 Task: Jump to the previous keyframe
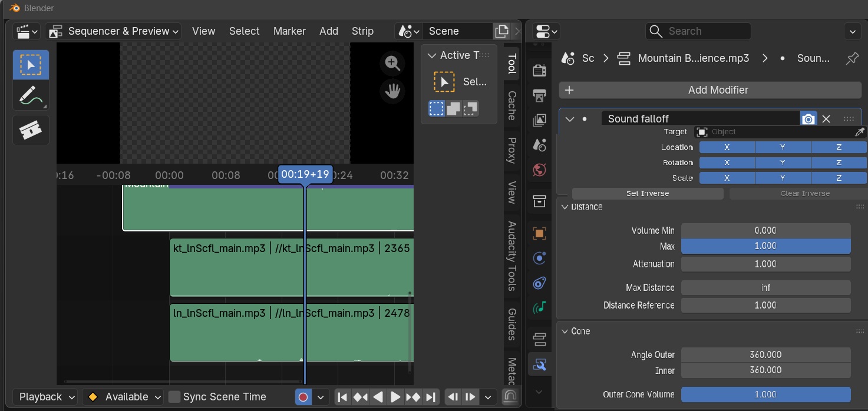click(x=360, y=397)
